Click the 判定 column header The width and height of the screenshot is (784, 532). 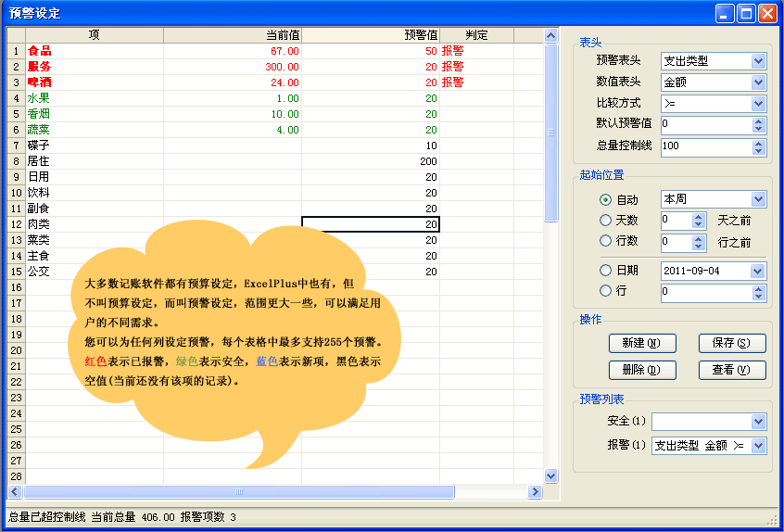(x=476, y=35)
